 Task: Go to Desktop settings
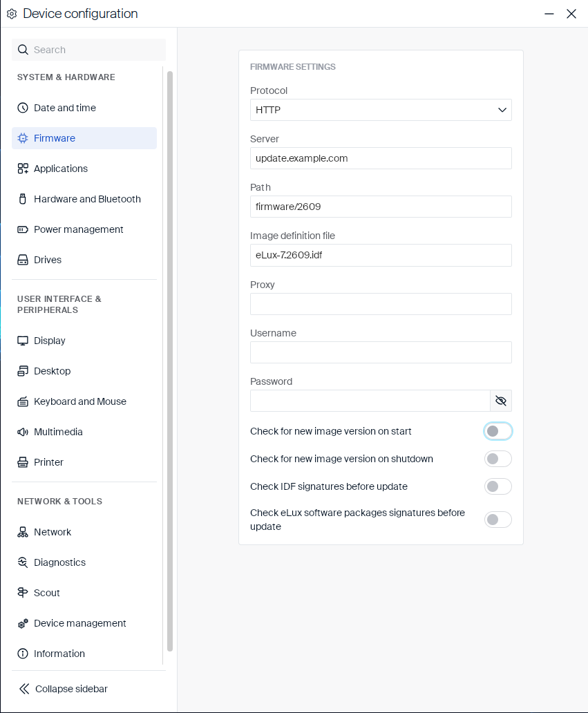pos(84,371)
